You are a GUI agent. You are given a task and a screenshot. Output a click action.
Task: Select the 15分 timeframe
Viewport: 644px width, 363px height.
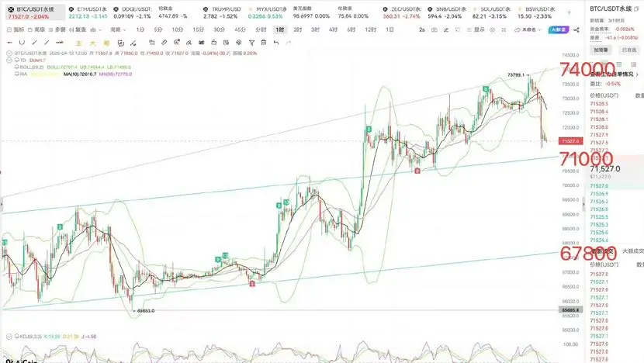pos(199,29)
